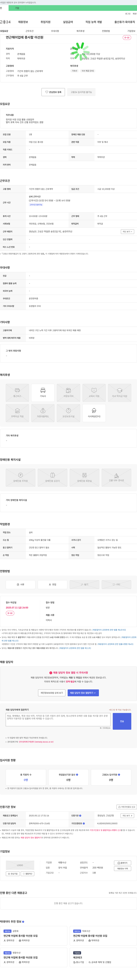Open the 인터넷피해구제센터 link
137x980 pixels.
[36, 742]
